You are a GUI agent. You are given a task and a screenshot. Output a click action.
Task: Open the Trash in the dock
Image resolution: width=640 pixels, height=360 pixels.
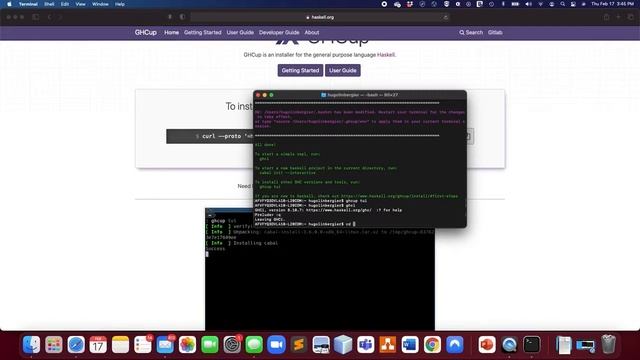click(608, 345)
